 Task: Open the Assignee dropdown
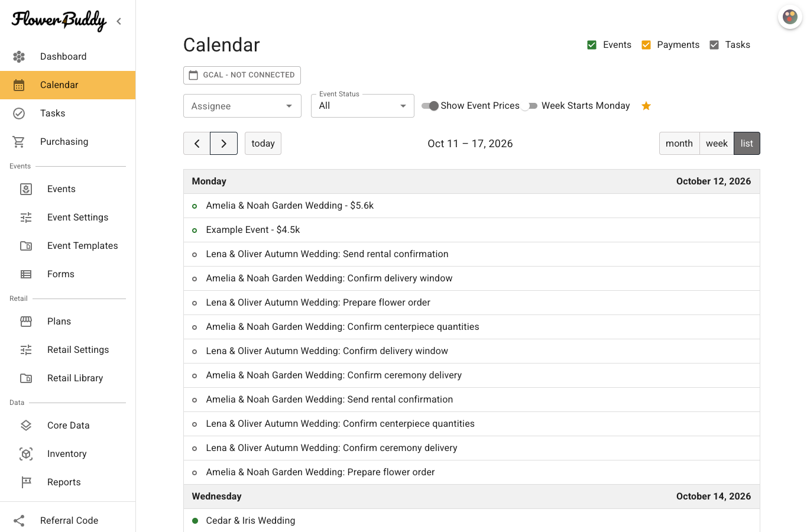coord(242,106)
